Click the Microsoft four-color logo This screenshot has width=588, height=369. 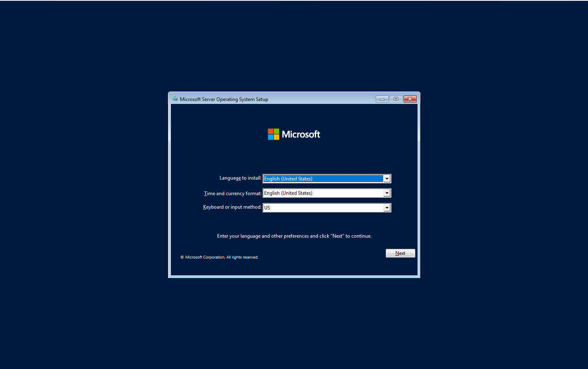tap(273, 134)
